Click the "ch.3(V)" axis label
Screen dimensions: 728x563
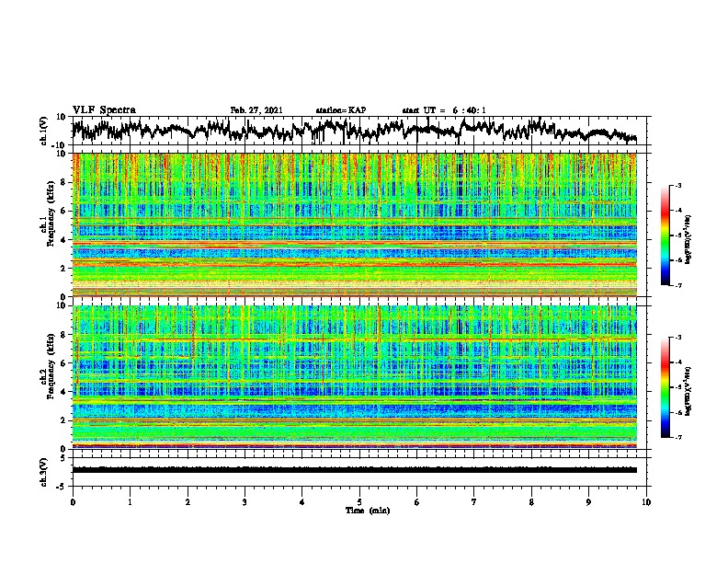point(44,472)
